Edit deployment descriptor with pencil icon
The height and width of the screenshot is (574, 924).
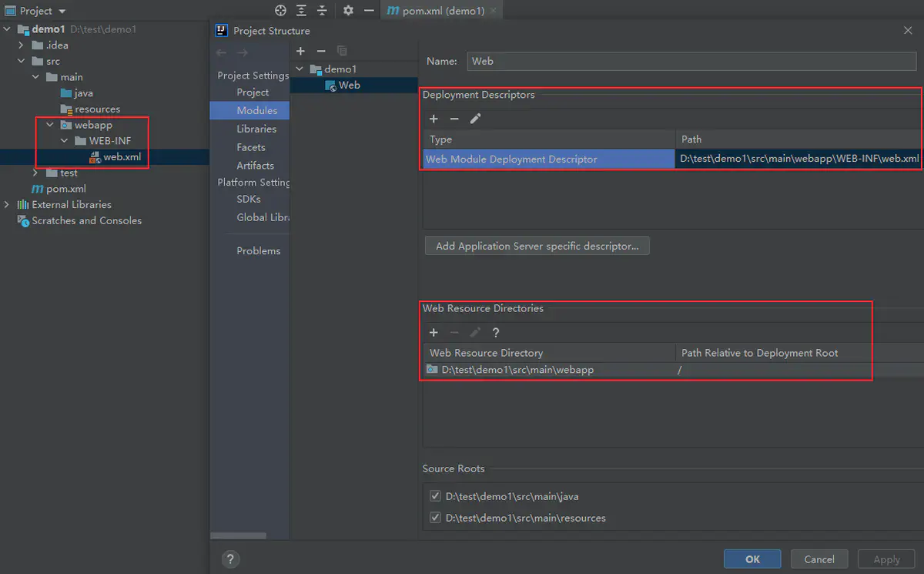pos(475,119)
